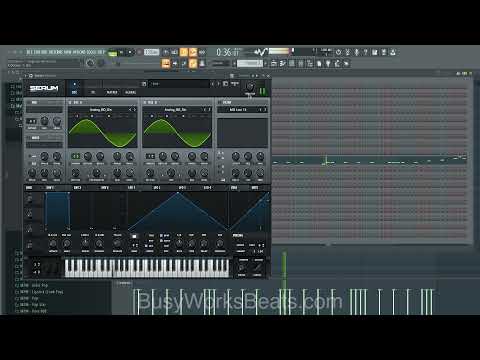Load next Serum preset arrow

(218, 84)
